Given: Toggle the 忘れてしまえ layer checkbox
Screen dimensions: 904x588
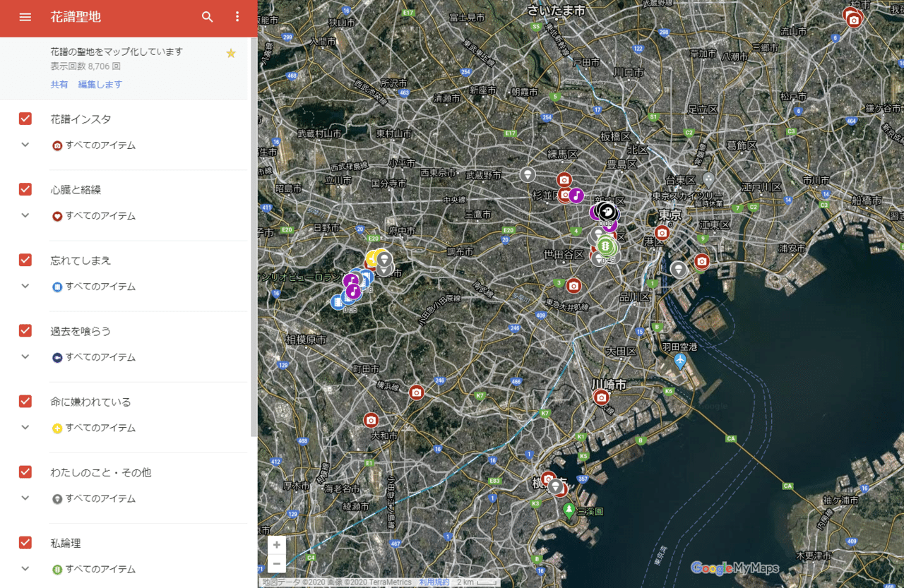Looking at the screenshot, I should [25, 260].
